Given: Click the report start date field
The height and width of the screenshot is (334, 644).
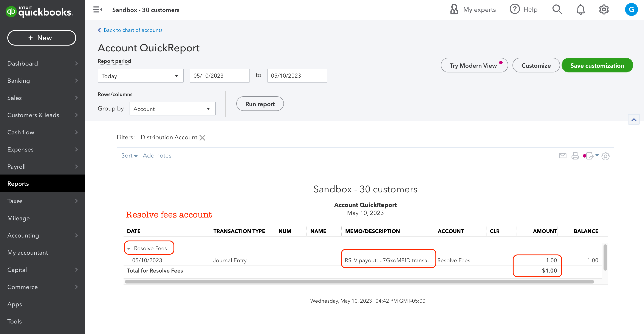Looking at the screenshot, I should click(219, 76).
